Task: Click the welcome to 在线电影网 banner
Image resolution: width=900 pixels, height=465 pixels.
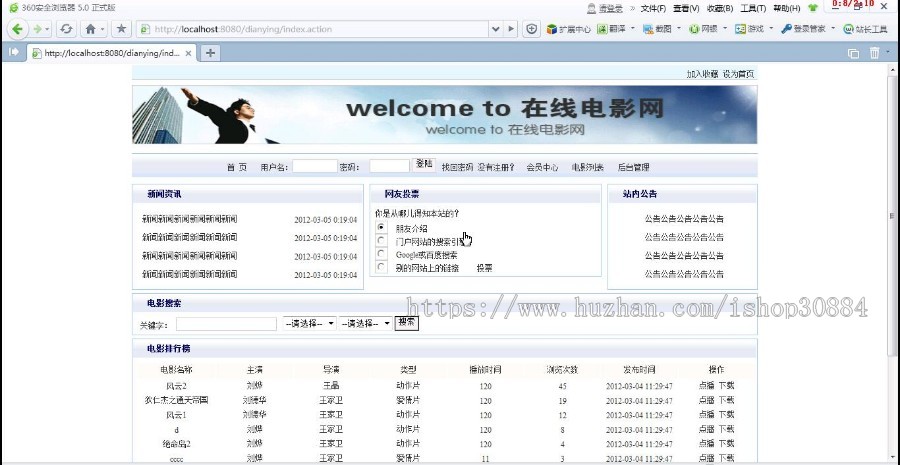Action: 444,115
